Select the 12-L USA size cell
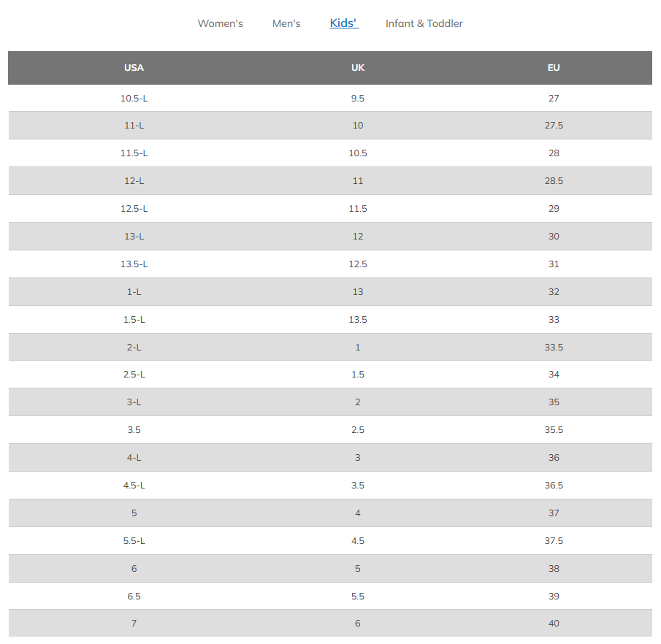The height and width of the screenshot is (644, 661). point(134,181)
